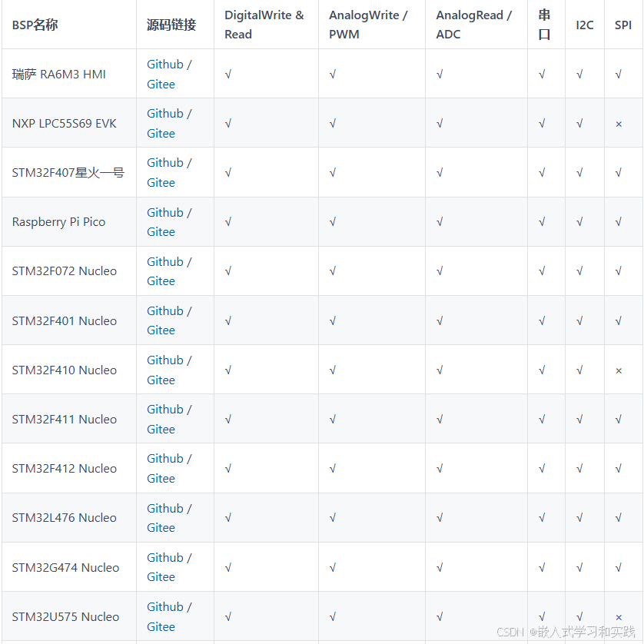Click 串口 check mark for STM32F072 Nucleo
Image resolution: width=644 pixels, height=644 pixels.
pos(542,271)
